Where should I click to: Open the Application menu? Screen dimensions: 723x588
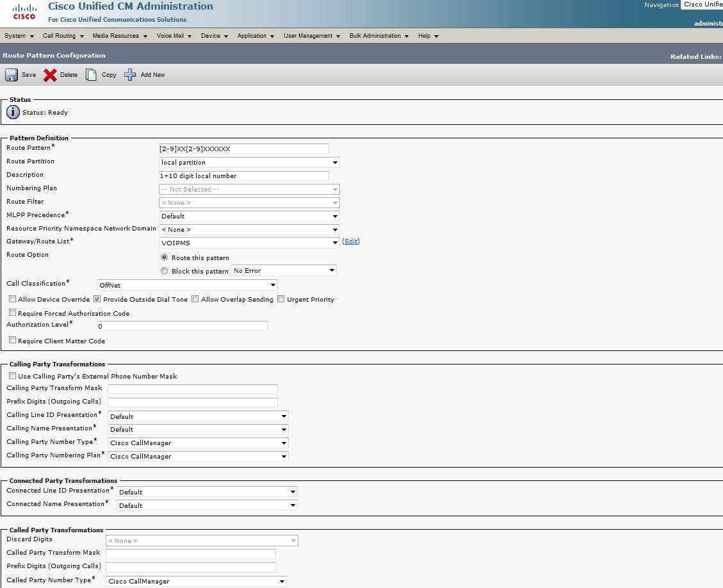(256, 35)
